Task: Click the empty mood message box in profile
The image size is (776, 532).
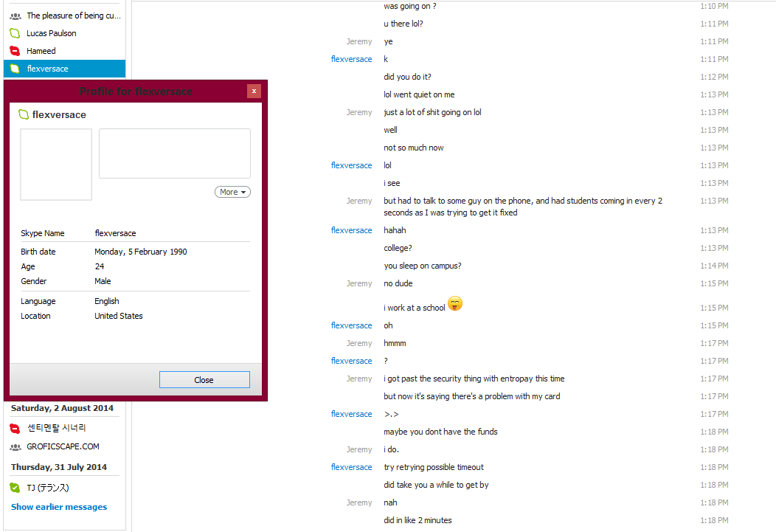Action: 175,153
